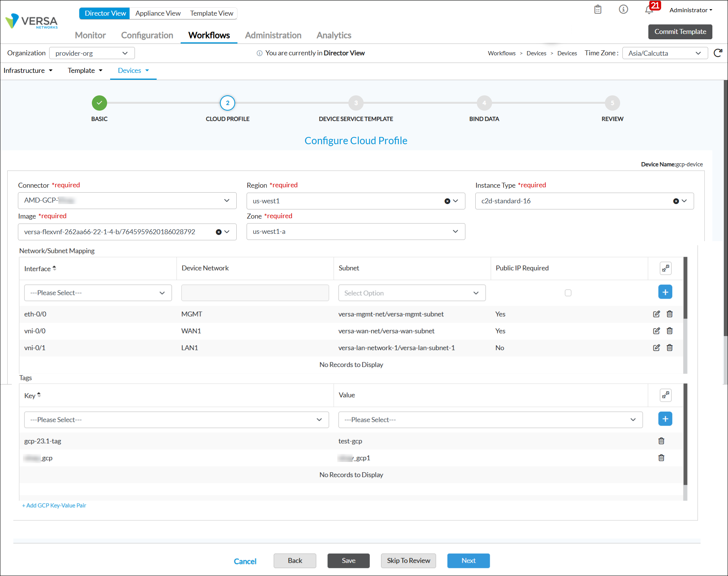Viewport: 728px width, 576px height.
Task: Add a new Network/Subnet mapping row
Action: (x=665, y=292)
